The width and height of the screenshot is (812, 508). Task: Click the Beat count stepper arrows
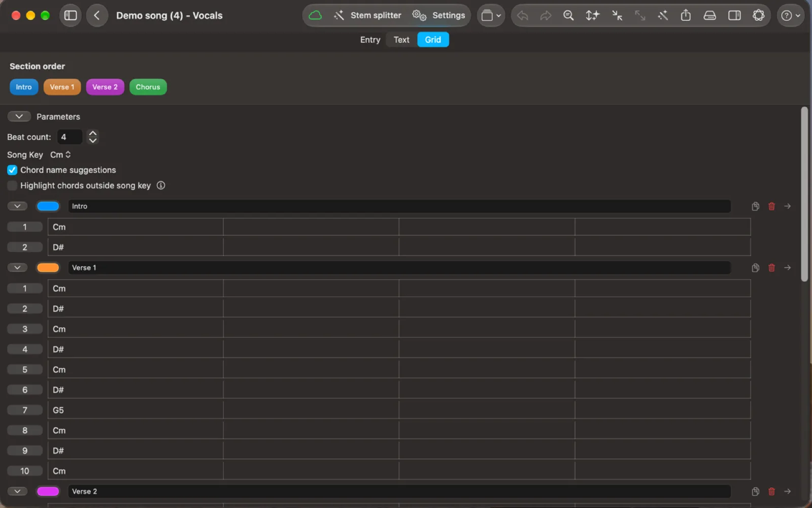coord(92,137)
